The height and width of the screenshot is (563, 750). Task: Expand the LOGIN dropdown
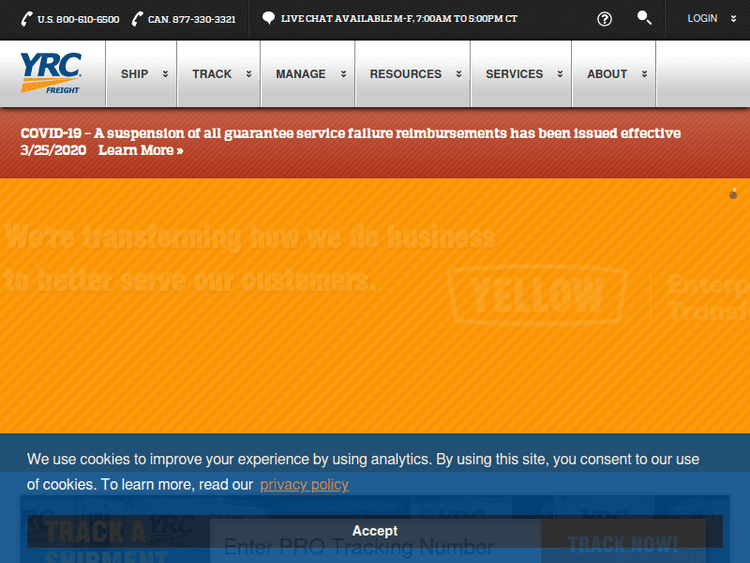[709, 19]
